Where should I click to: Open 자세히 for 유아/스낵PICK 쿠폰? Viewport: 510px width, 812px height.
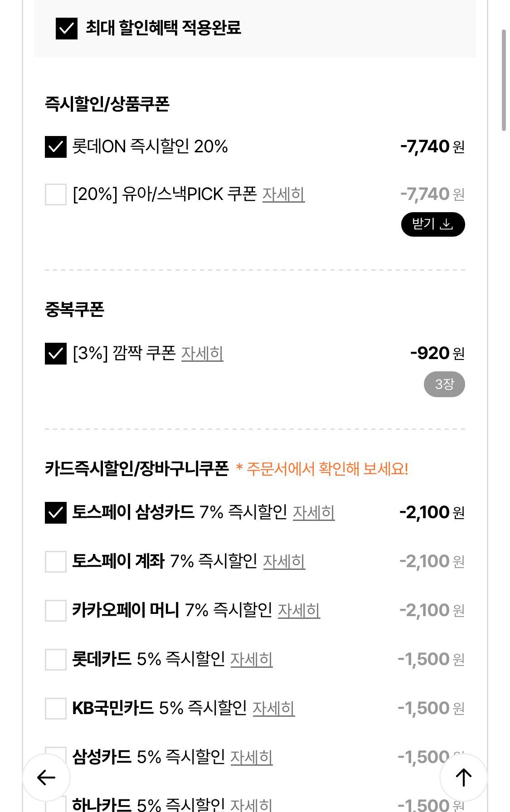(283, 194)
